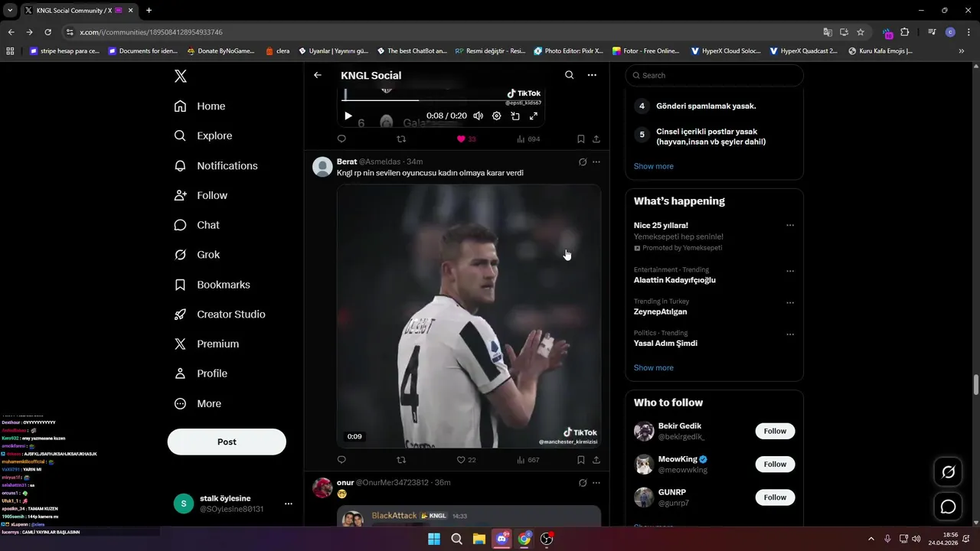Open options for Yasal Adım Şimdi trend
Viewport: 980px width, 551px height.
(790, 334)
